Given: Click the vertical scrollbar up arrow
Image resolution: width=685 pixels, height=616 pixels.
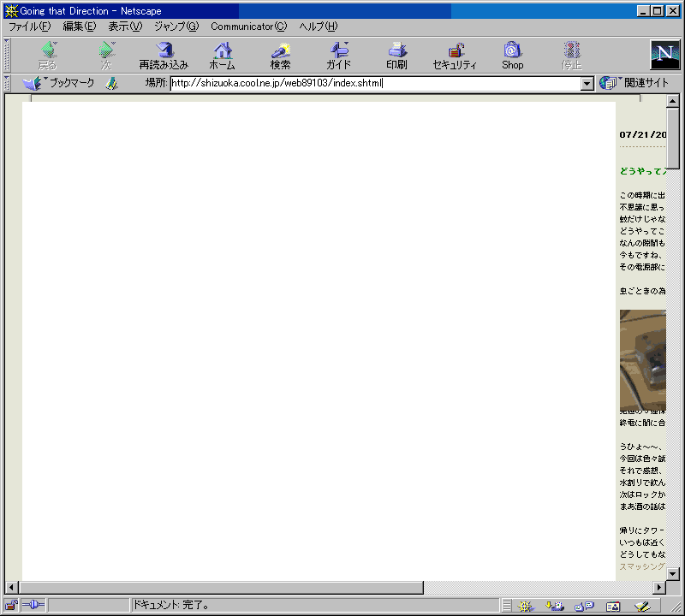Looking at the screenshot, I should pos(673,101).
